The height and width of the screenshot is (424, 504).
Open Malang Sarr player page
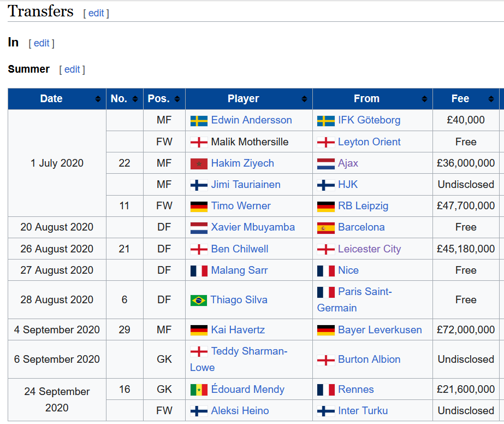239,270
